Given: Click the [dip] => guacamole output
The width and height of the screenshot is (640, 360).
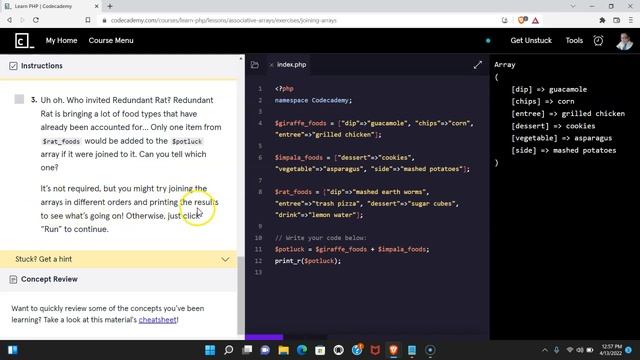Looking at the screenshot, I should tap(549, 89).
